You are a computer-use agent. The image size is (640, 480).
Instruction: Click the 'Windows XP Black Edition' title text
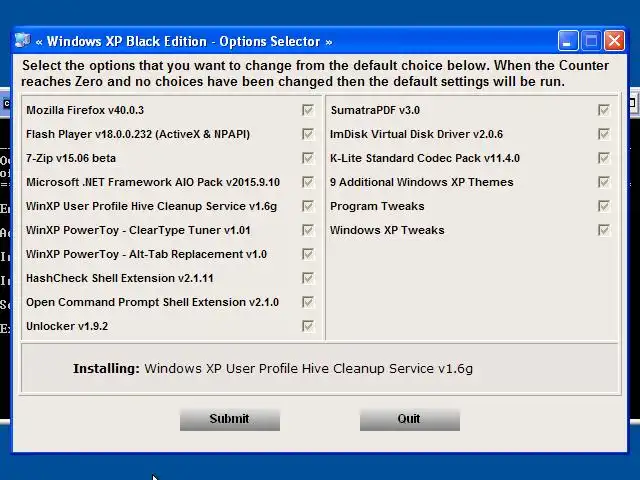tap(127, 41)
